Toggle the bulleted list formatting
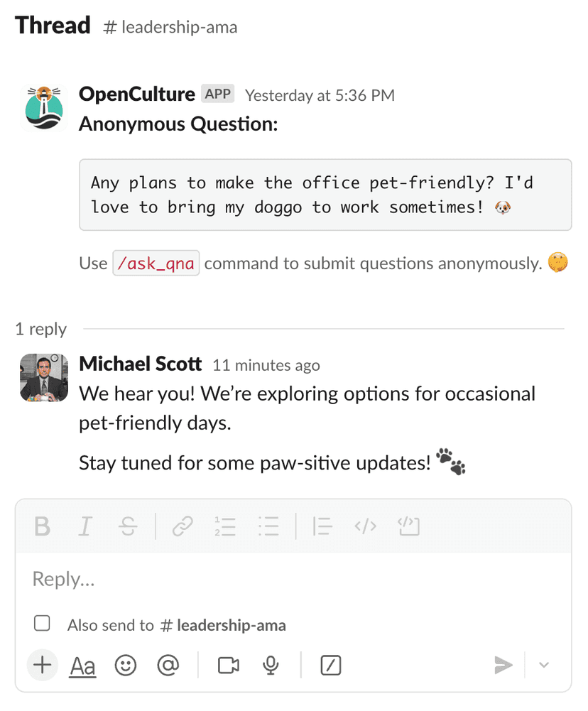This screenshot has height=711, width=588. (x=269, y=526)
